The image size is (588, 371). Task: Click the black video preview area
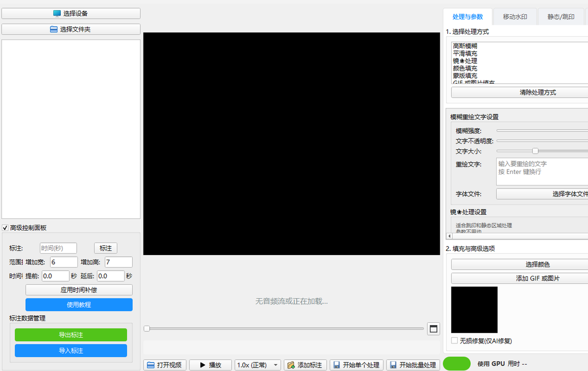pyautogui.click(x=291, y=144)
